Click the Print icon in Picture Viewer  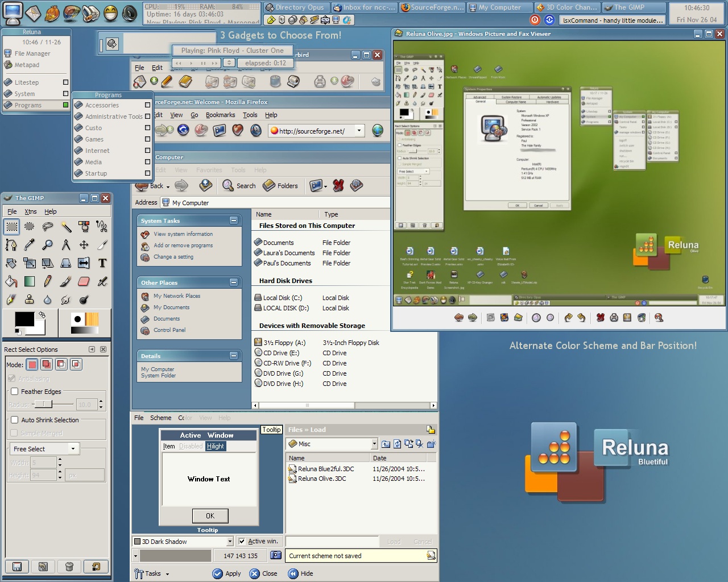point(614,318)
